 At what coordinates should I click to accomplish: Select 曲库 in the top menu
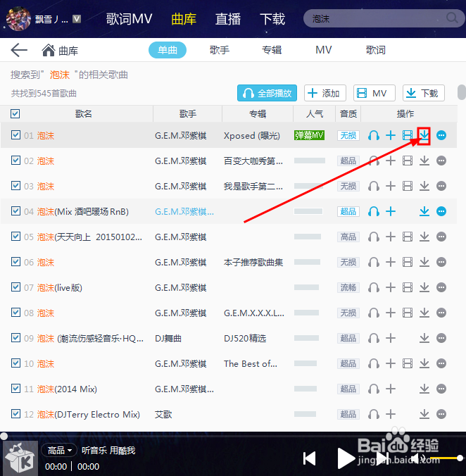click(x=184, y=19)
